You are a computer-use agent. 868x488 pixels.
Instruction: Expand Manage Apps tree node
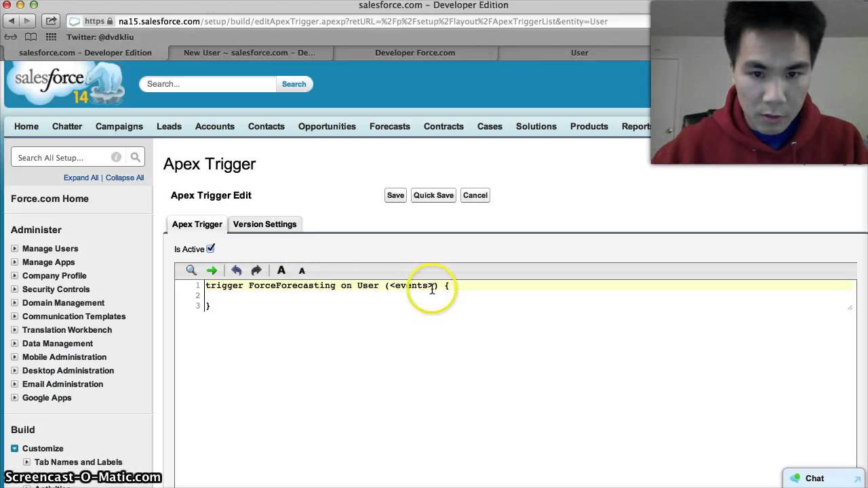[15, 262]
